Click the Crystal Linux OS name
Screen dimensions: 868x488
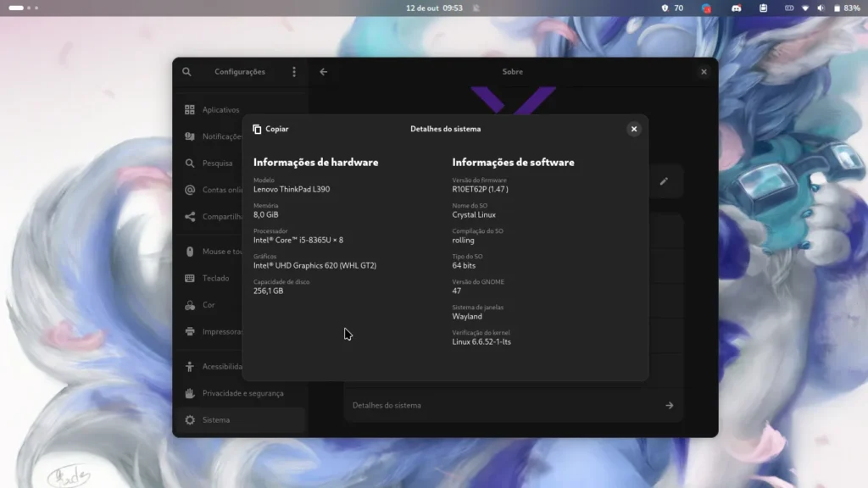474,214
